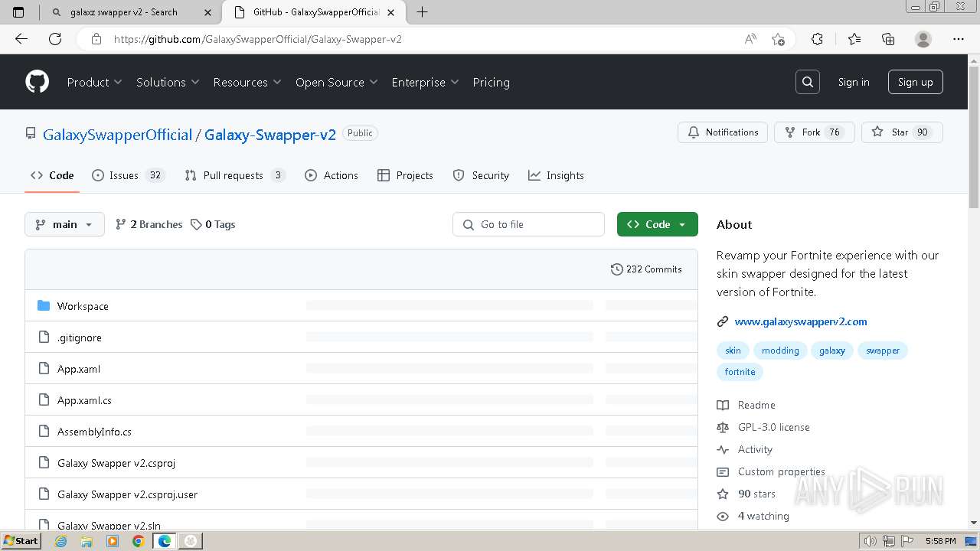This screenshot has width=980, height=551.
Task: Click the site info lock icon
Action: (x=96, y=39)
